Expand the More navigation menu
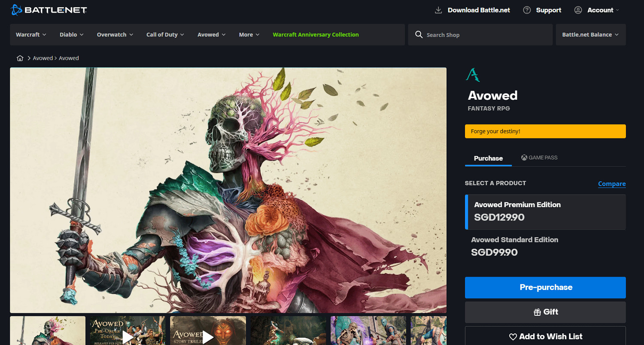 coord(249,35)
